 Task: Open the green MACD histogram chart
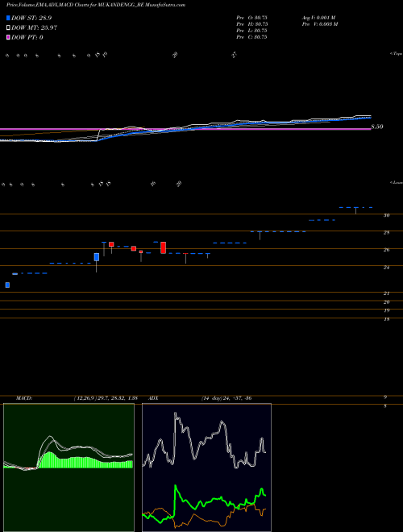point(69,468)
